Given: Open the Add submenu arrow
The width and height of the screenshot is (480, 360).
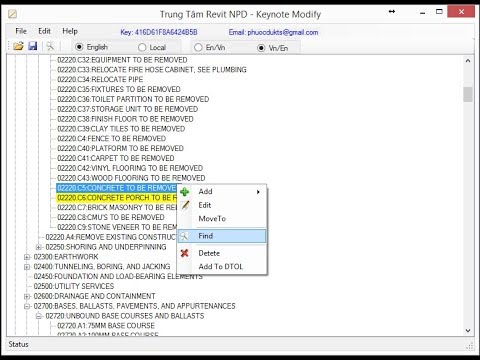Looking at the screenshot, I should pos(258,192).
